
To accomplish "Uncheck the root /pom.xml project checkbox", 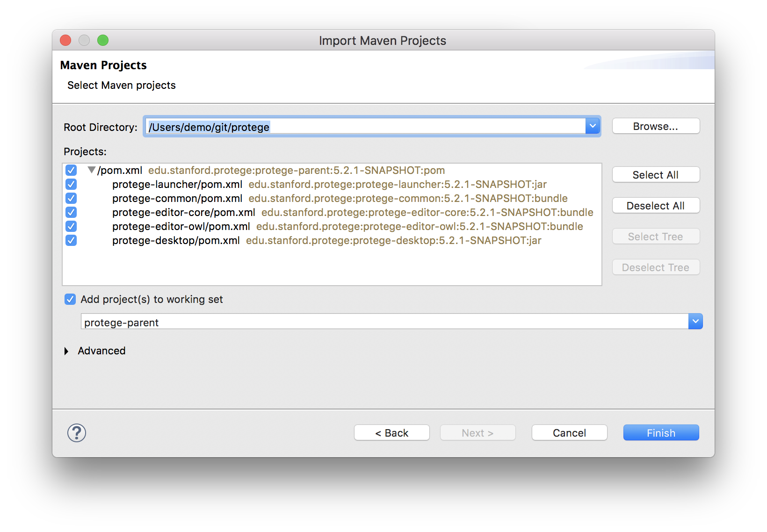I will pos(71,170).
